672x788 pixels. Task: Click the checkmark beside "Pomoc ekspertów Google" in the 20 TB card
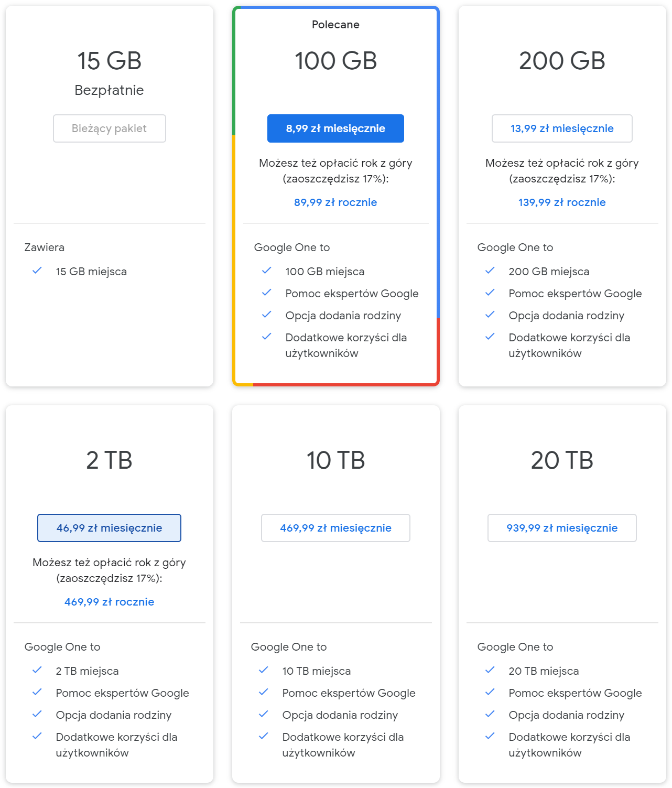point(490,692)
